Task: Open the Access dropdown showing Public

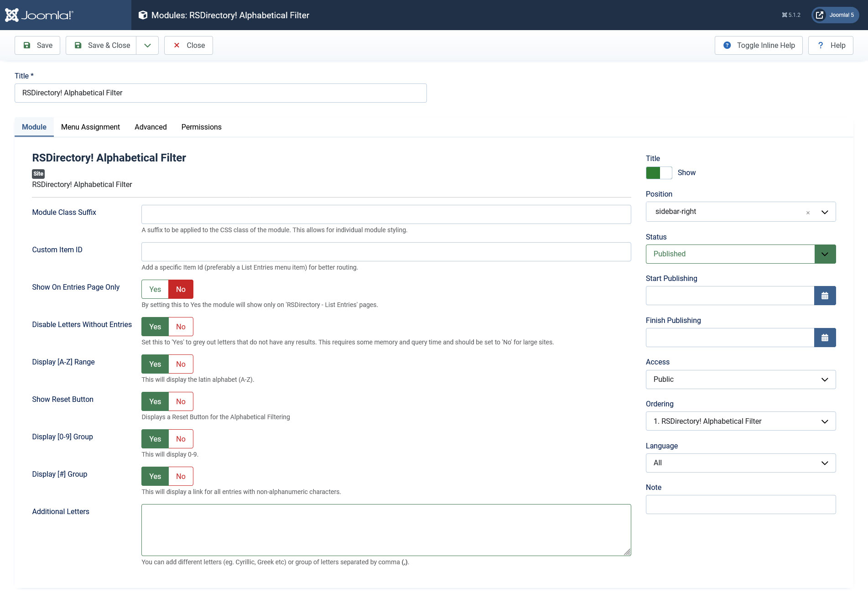Action: 741,380
